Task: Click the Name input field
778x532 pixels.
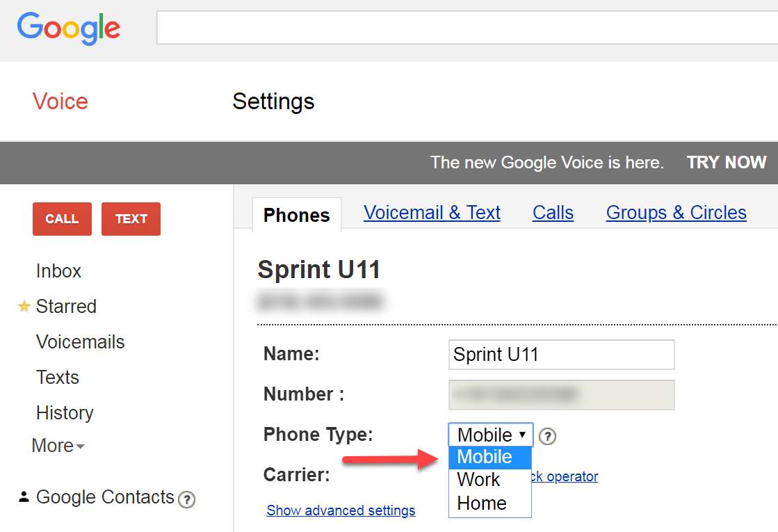Action: click(x=561, y=355)
